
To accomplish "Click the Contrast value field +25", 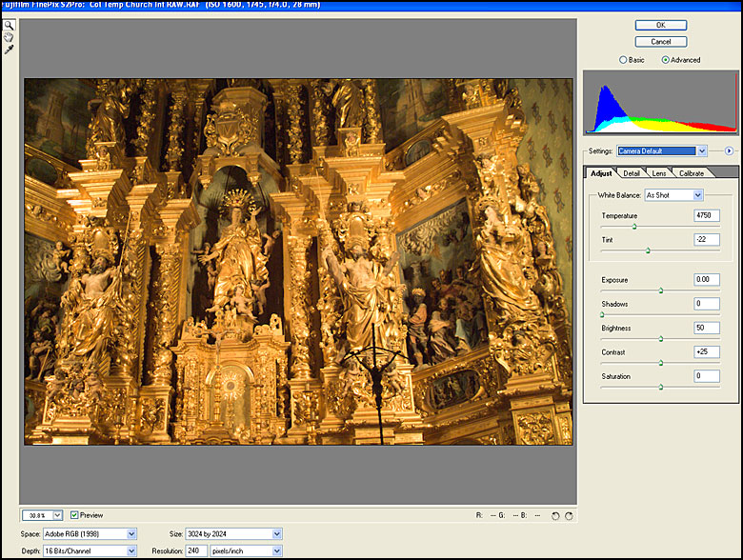I will tap(707, 352).
